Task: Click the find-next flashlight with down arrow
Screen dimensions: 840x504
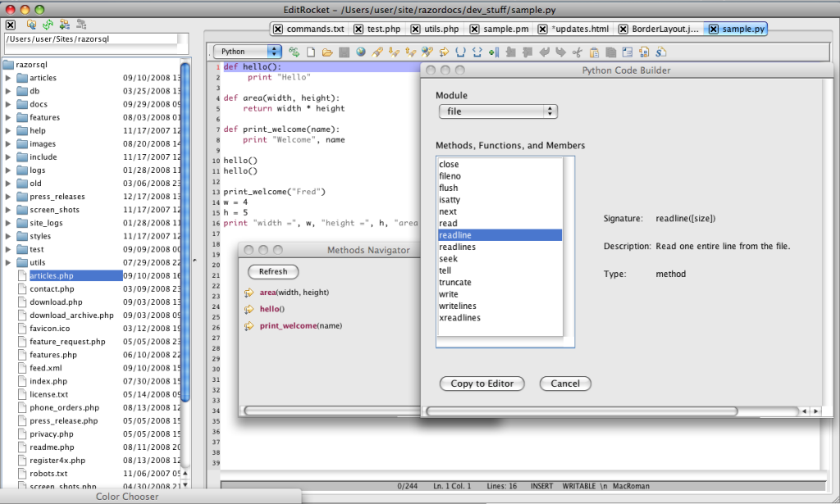Action: pyautogui.click(x=394, y=52)
